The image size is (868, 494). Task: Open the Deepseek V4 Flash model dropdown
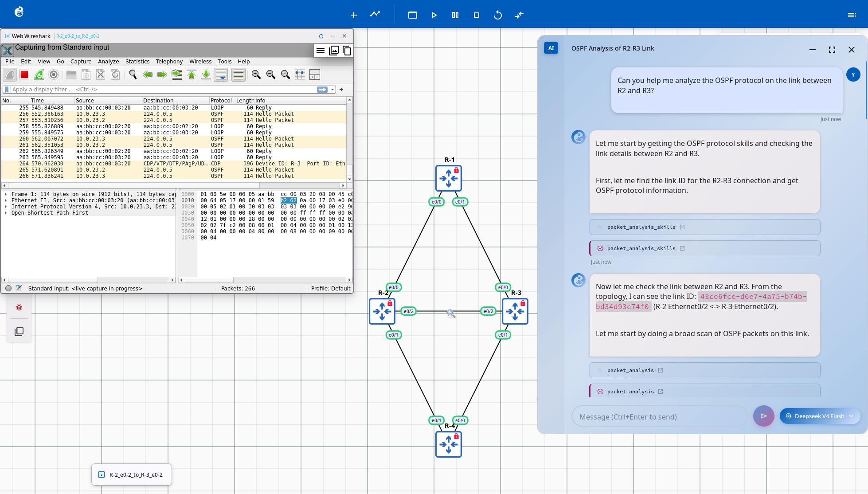tap(820, 416)
